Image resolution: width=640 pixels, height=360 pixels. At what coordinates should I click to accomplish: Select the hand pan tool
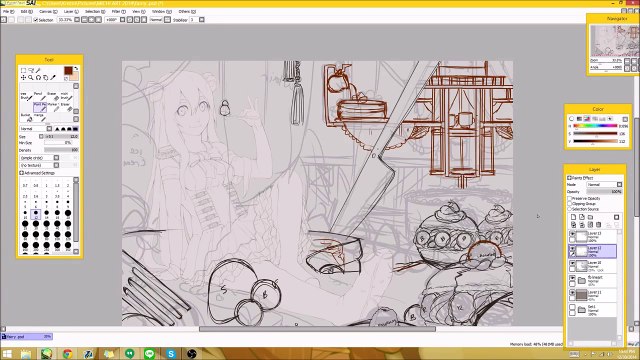(45, 78)
